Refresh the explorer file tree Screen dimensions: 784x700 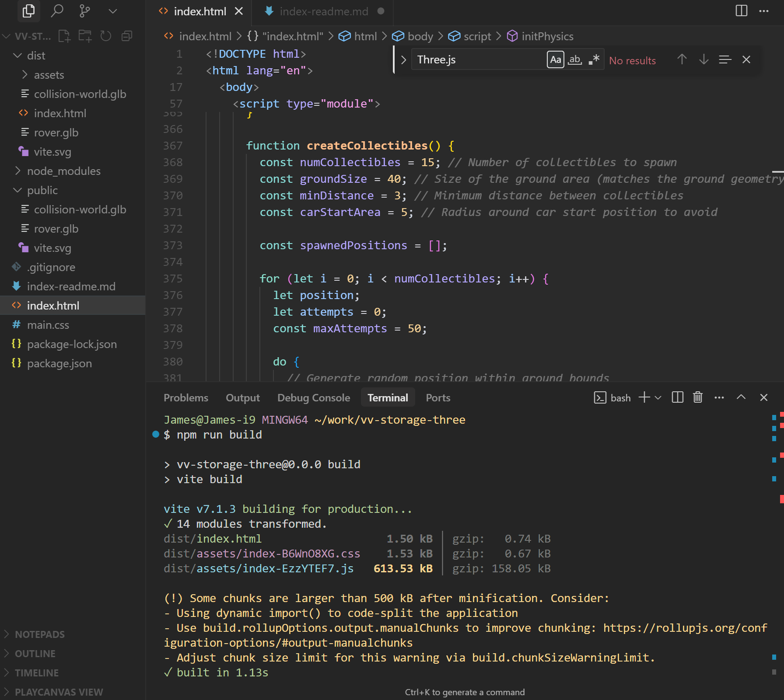pos(106,36)
